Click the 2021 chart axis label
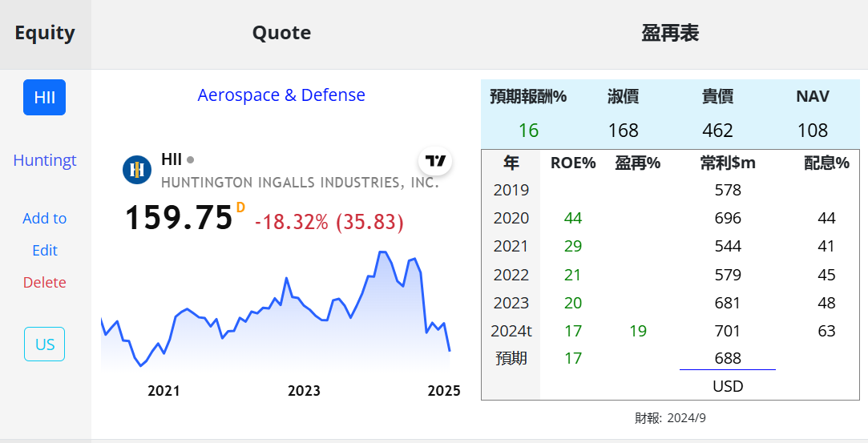 (164, 391)
